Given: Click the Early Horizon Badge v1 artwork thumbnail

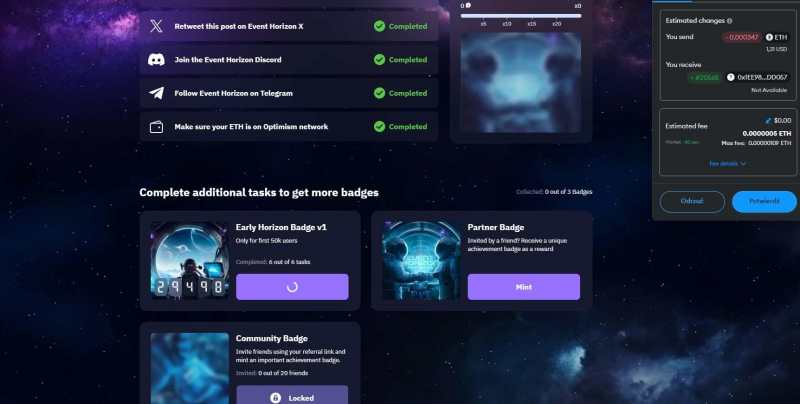Looking at the screenshot, I should 190,260.
